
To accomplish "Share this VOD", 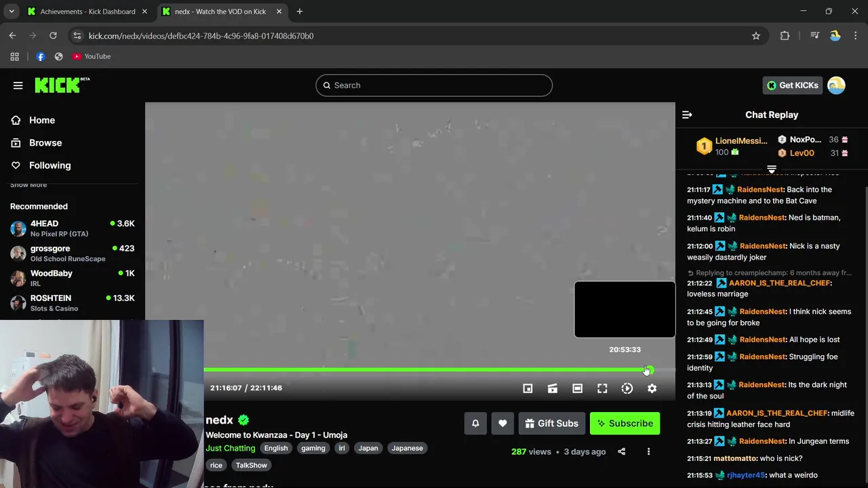I will (621, 451).
